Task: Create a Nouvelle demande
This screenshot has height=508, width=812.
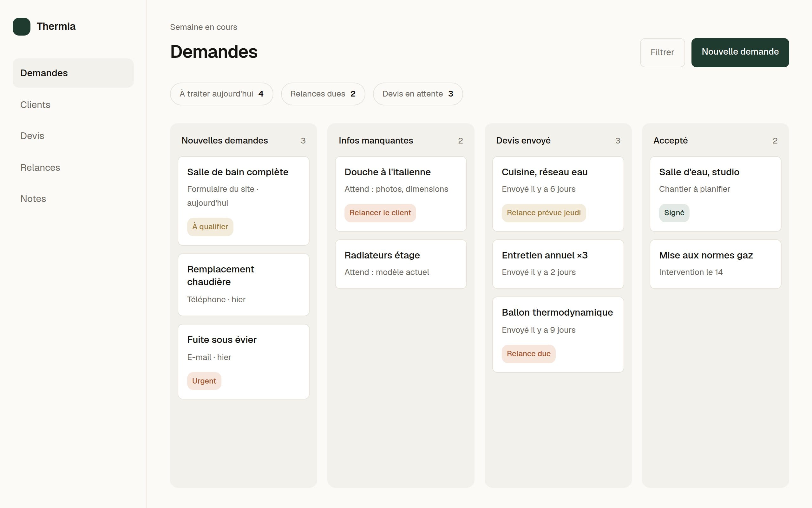Action: pyautogui.click(x=740, y=52)
